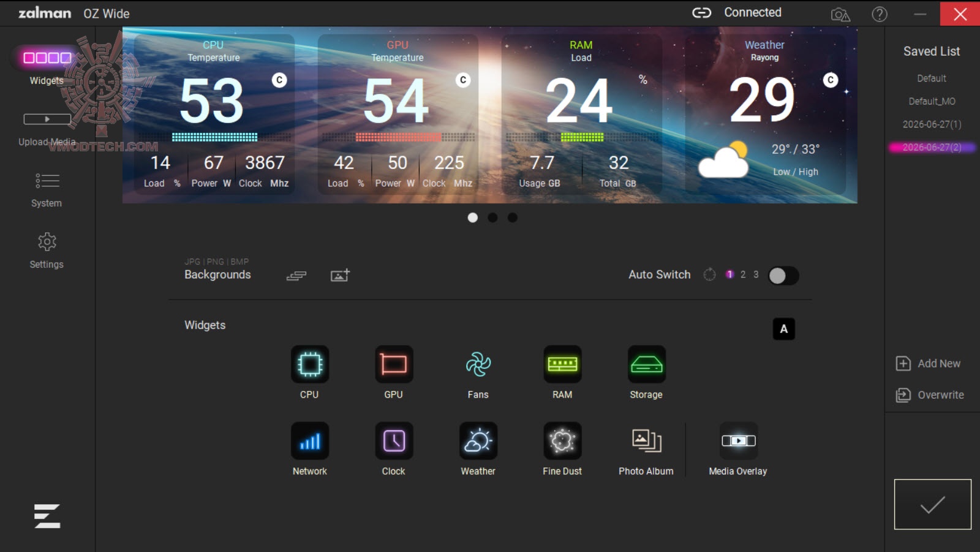The height and width of the screenshot is (552, 980).
Task: Apply changes with the checkmark button
Action: [933, 504]
